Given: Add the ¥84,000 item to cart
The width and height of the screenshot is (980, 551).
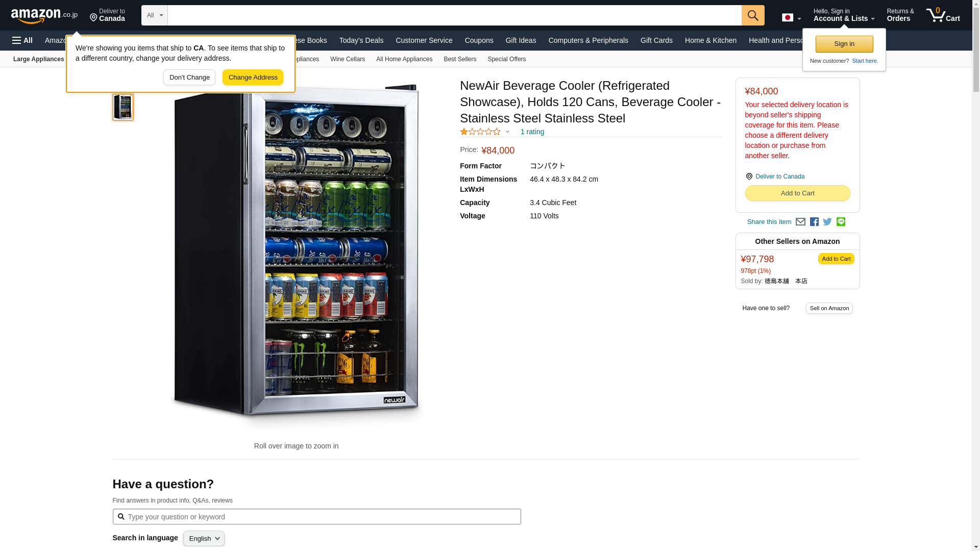Looking at the screenshot, I should click(x=797, y=193).
